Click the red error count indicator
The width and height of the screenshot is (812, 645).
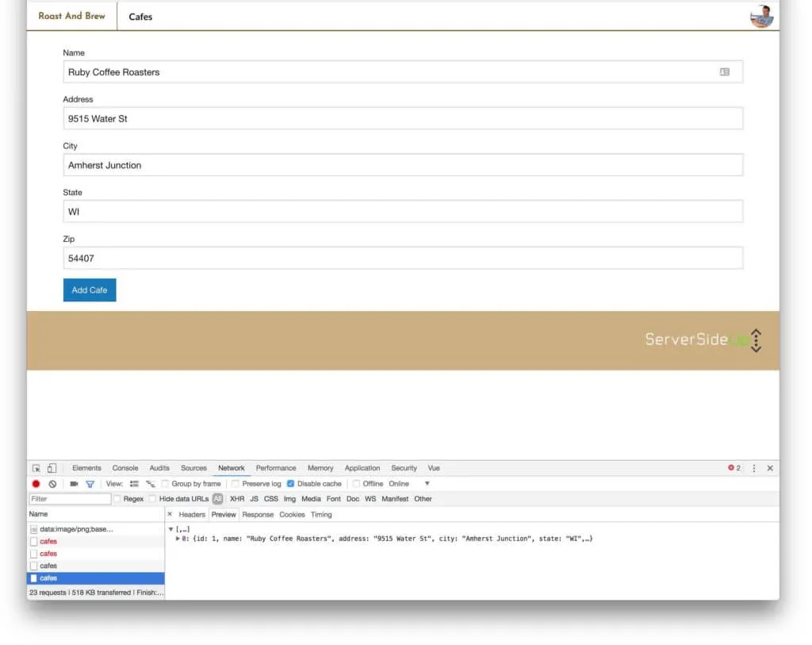pyautogui.click(x=733, y=467)
